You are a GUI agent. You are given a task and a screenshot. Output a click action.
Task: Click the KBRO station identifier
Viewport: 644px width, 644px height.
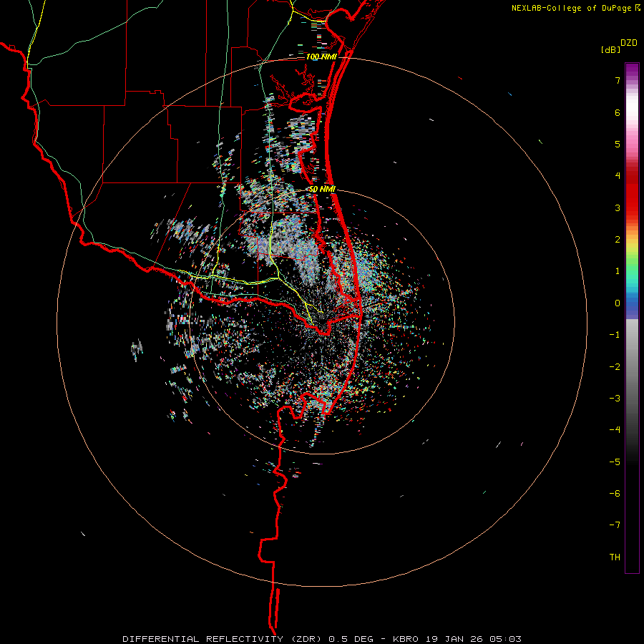click(406, 639)
